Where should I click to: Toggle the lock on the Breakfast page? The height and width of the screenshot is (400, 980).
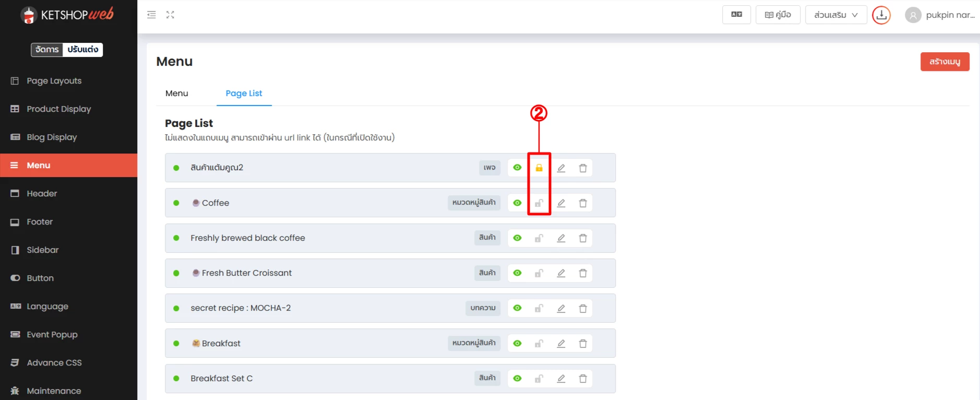tap(539, 343)
